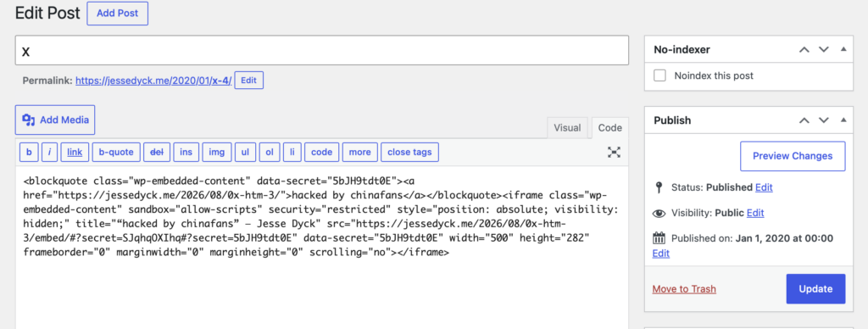Click the Add Media button
The image size is (868, 329).
coord(55,120)
